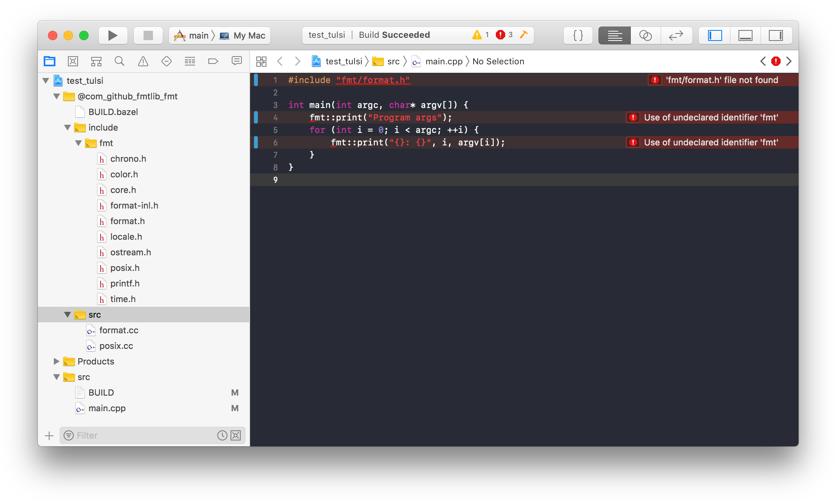Jump to the next issue
Image resolution: width=836 pixels, height=504 pixels.
click(x=789, y=61)
